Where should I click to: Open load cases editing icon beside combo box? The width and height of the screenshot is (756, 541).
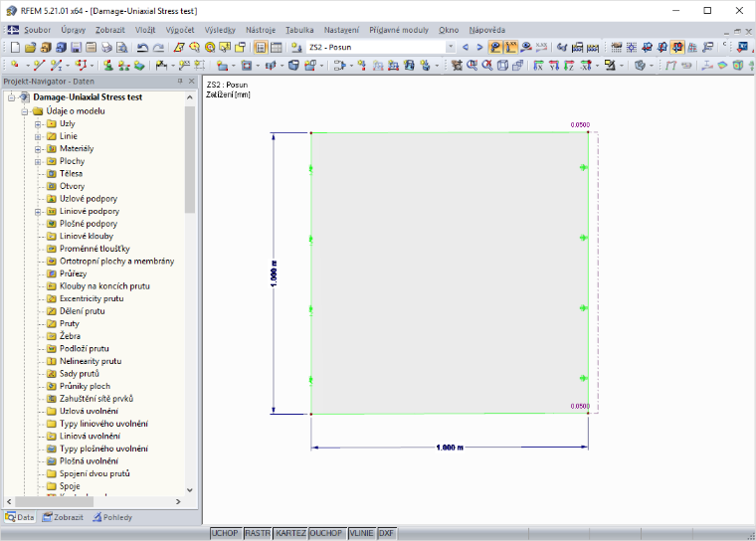(x=296, y=48)
